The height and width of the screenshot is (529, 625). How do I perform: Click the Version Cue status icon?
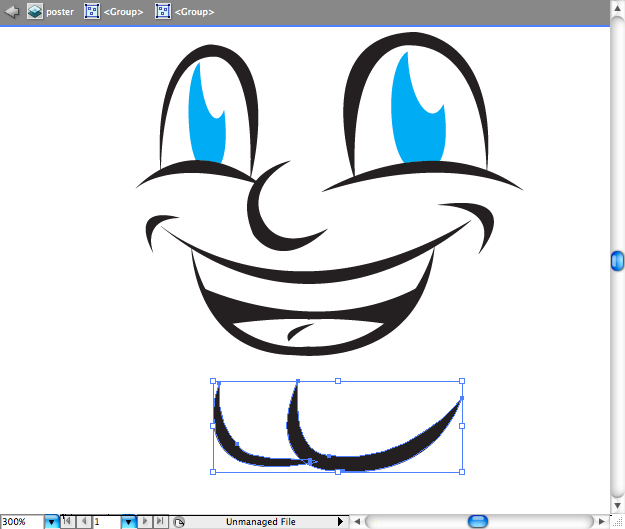[179, 522]
